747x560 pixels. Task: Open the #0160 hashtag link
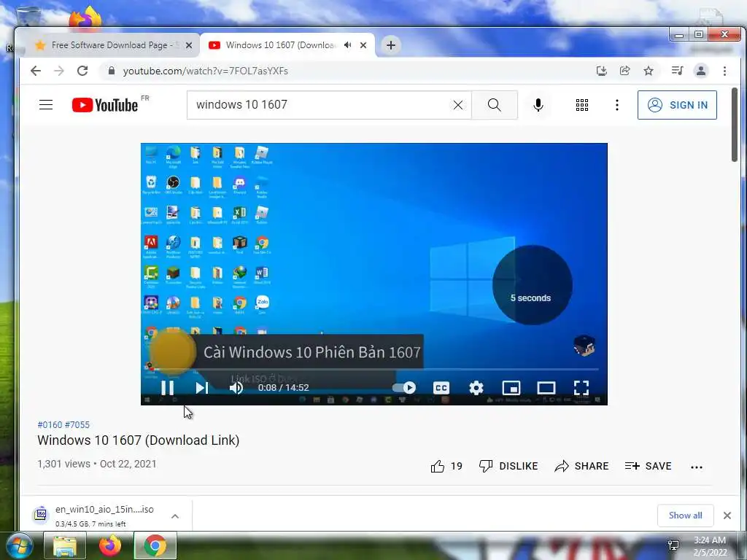[x=50, y=425]
